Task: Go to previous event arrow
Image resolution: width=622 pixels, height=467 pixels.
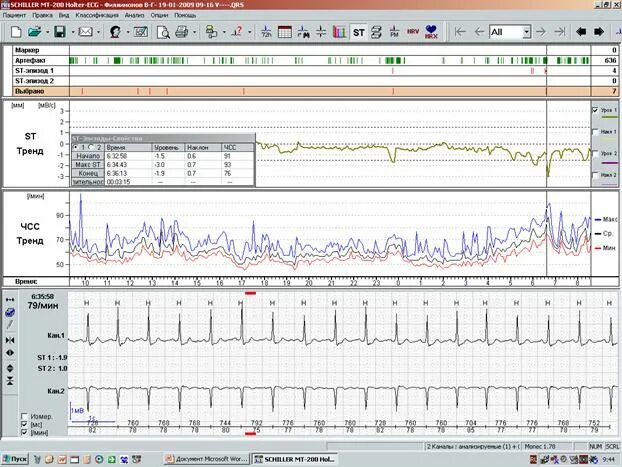Action: [479, 32]
